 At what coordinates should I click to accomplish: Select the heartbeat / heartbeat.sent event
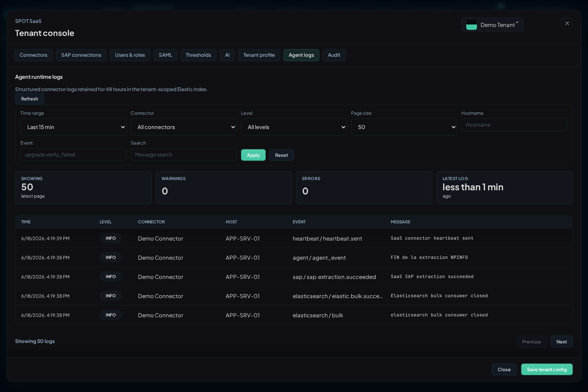point(327,238)
